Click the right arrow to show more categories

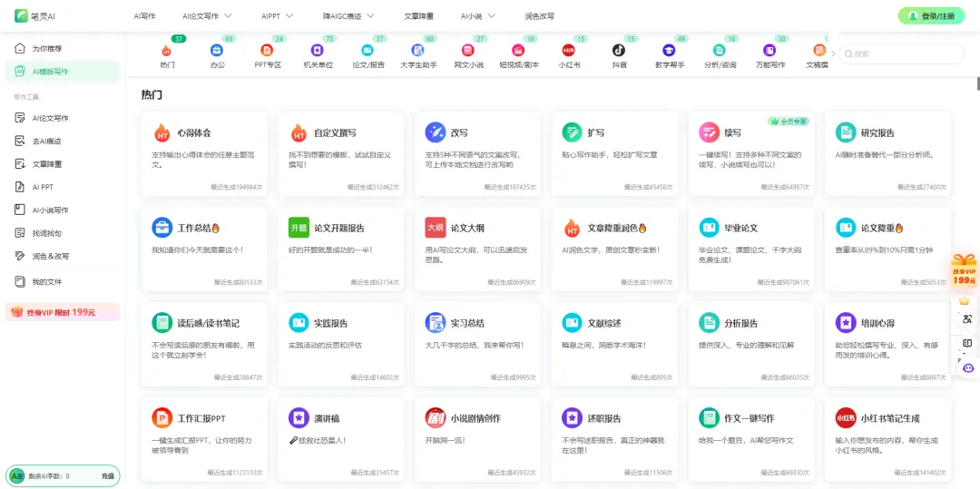tap(832, 54)
